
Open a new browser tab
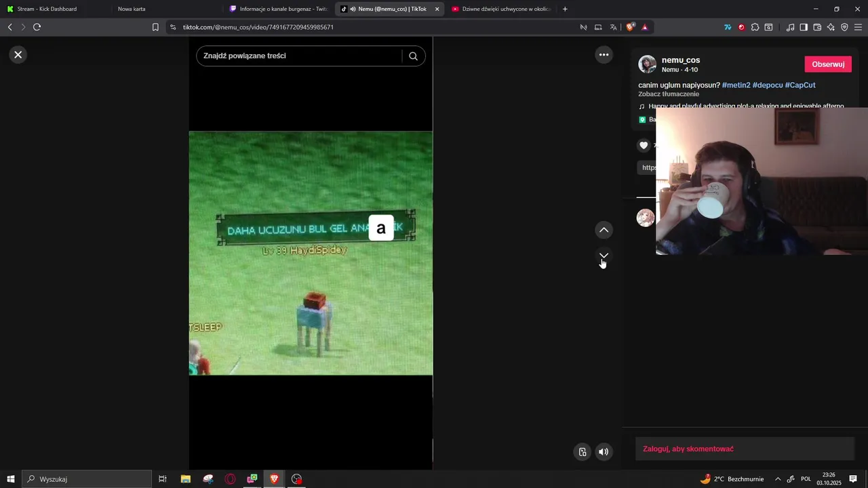pos(565,9)
